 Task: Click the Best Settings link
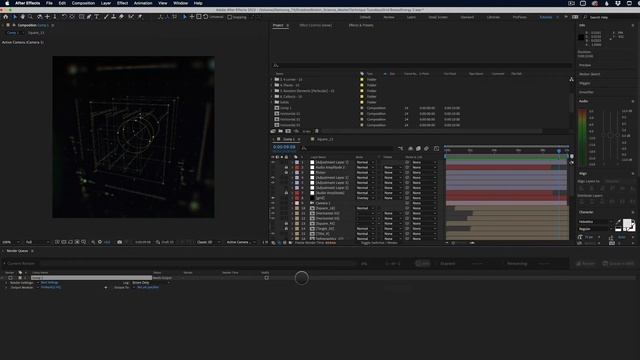tap(49, 282)
